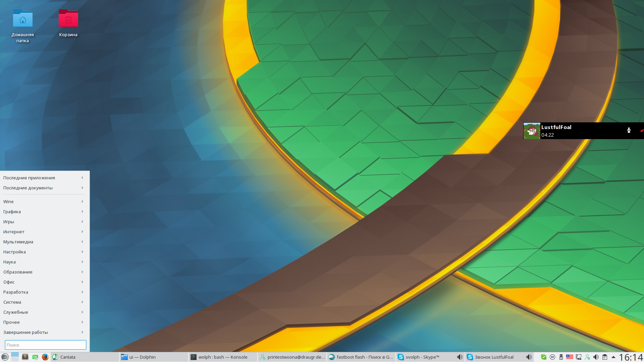The height and width of the screenshot is (362, 644).
Task: Expand Разработка submenu arrow
Action: (x=82, y=292)
